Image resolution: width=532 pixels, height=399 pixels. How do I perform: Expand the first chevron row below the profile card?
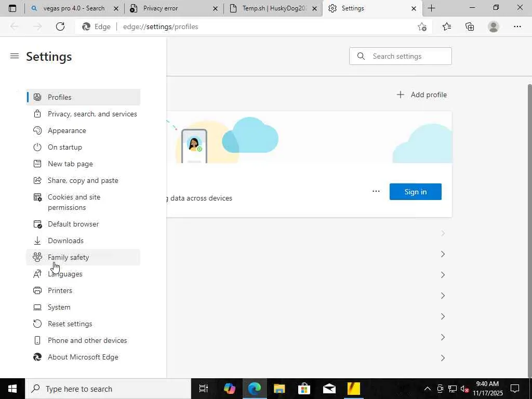[443, 233]
